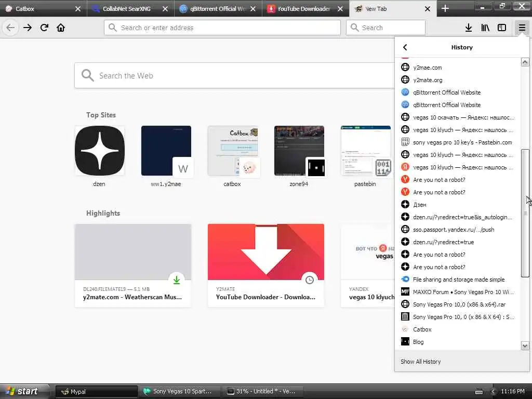Screen dimensions: 532x399
Task: Switch to the qBittorrent Official Website tab
Action: click(213, 9)
